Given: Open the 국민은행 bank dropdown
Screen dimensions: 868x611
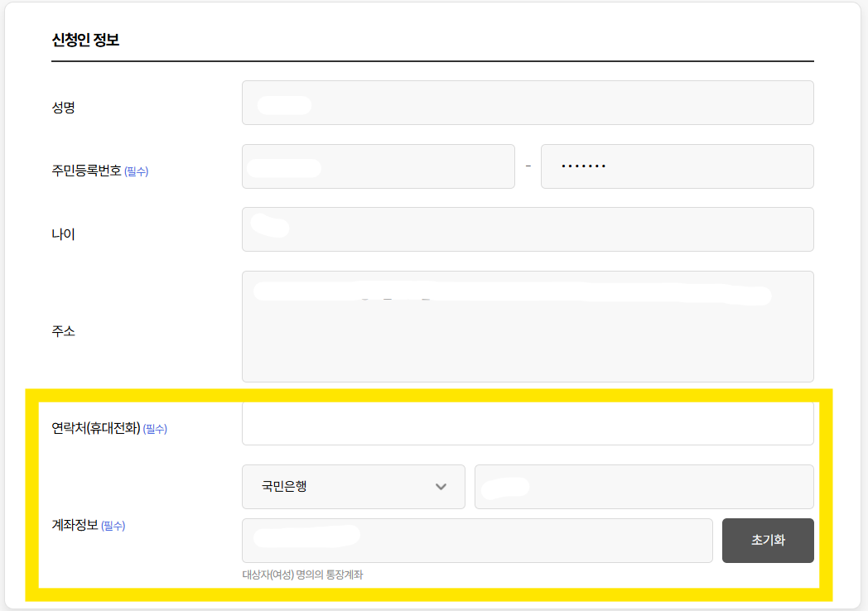Looking at the screenshot, I should click(x=353, y=487).
